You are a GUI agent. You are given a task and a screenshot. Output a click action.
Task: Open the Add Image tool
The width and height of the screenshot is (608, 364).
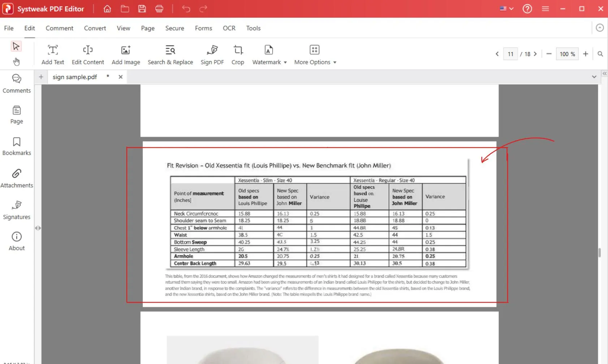126,55
